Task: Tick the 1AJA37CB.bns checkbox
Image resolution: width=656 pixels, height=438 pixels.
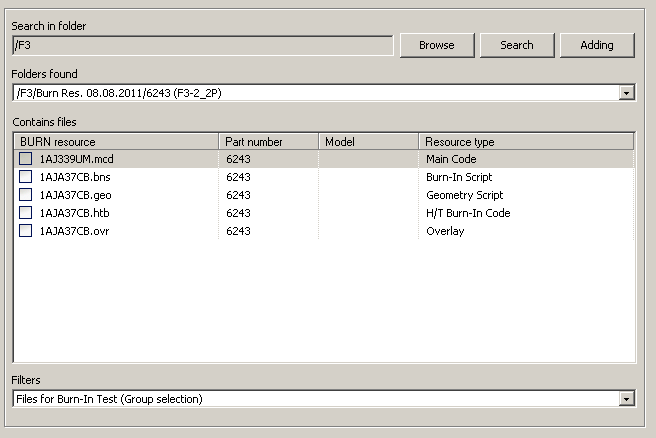Action: pos(25,177)
